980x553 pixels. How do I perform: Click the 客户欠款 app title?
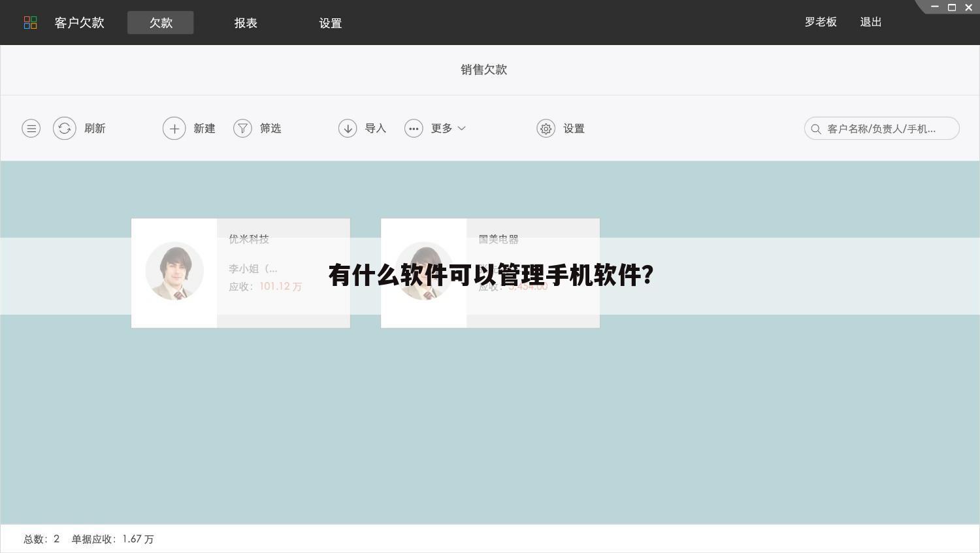pyautogui.click(x=80, y=23)
